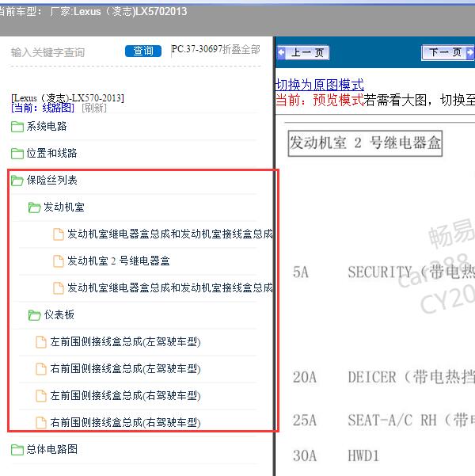This screenshot has height=476, width=475.
Task: Click the 查询 search button
Action: point(143,51)
